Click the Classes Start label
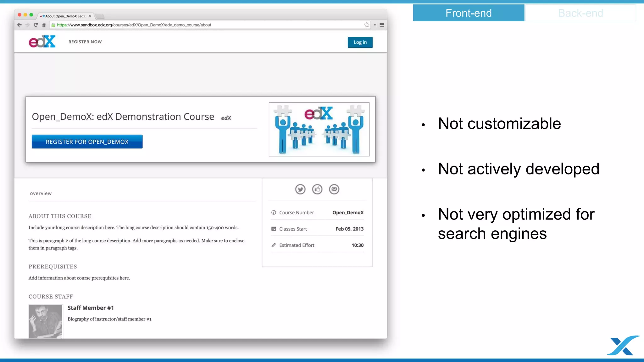Screen dimensions: 644x362 pos(293,229)
